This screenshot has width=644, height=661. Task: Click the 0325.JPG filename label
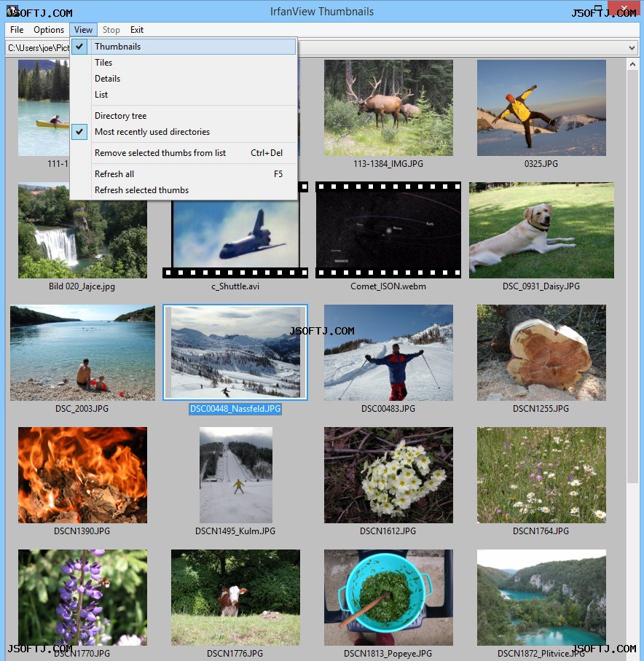click(x=541, y=163)
